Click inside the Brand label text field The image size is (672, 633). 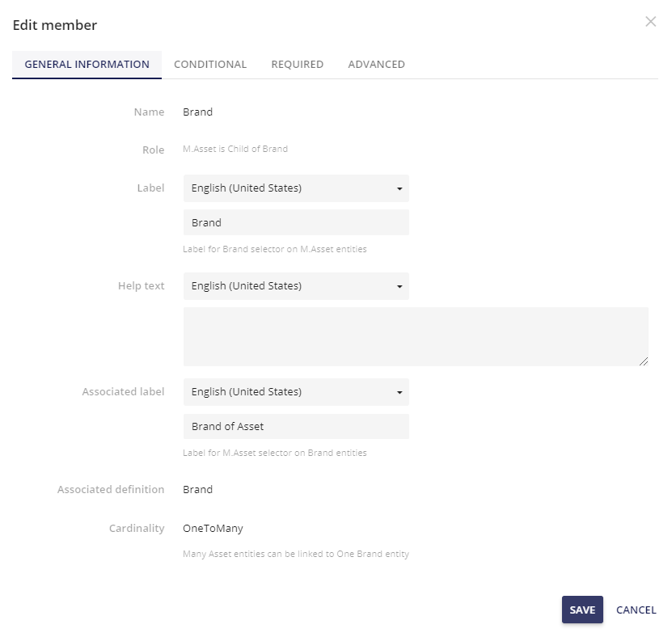tap(296, 222)
